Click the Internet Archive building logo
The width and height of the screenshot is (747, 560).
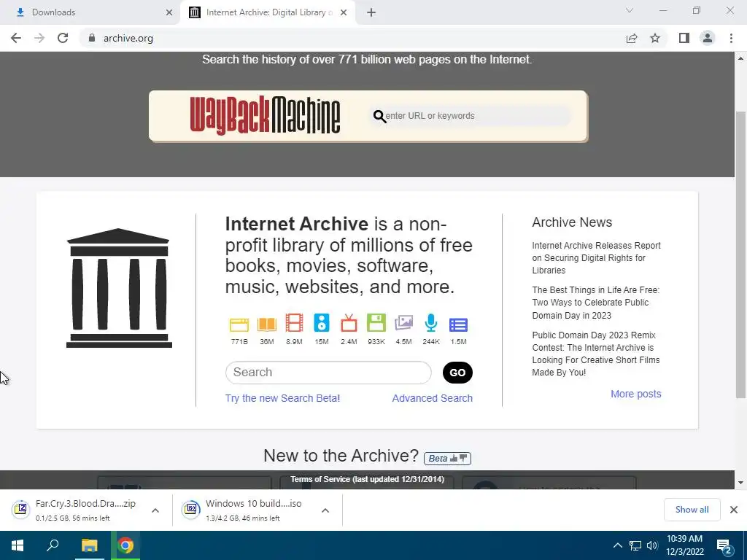point(119,288)
